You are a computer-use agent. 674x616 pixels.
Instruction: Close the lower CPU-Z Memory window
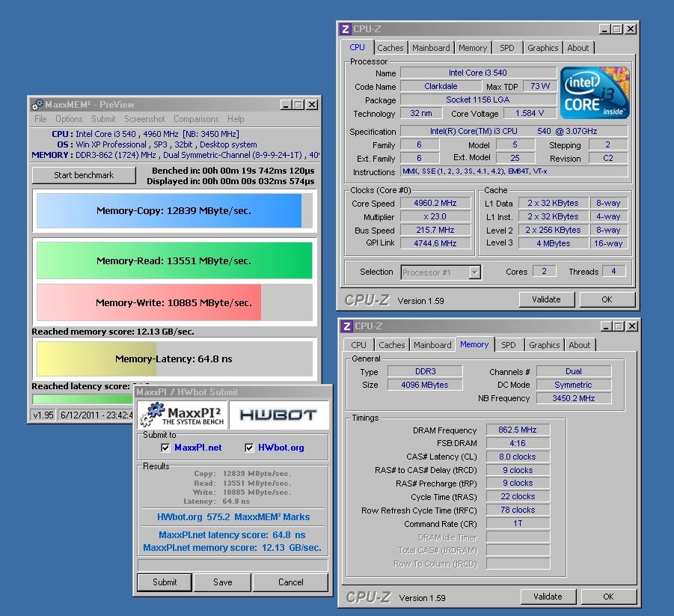pos(632,326)
